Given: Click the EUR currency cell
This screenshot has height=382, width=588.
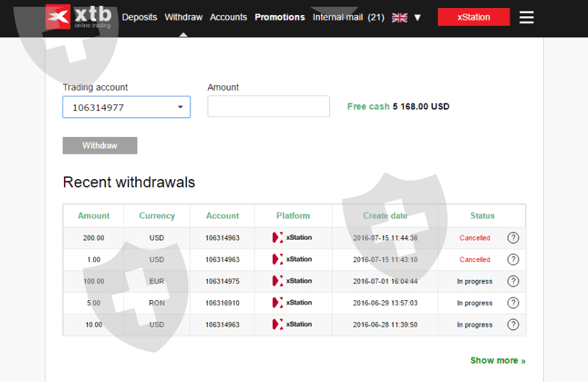Looking at the screenshot, I should point(157,281).
